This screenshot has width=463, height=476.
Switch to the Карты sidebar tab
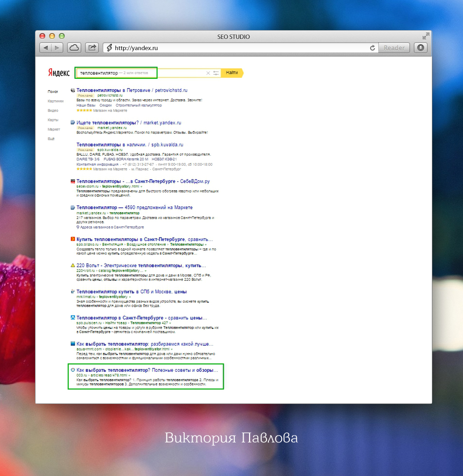click(53, 120)
